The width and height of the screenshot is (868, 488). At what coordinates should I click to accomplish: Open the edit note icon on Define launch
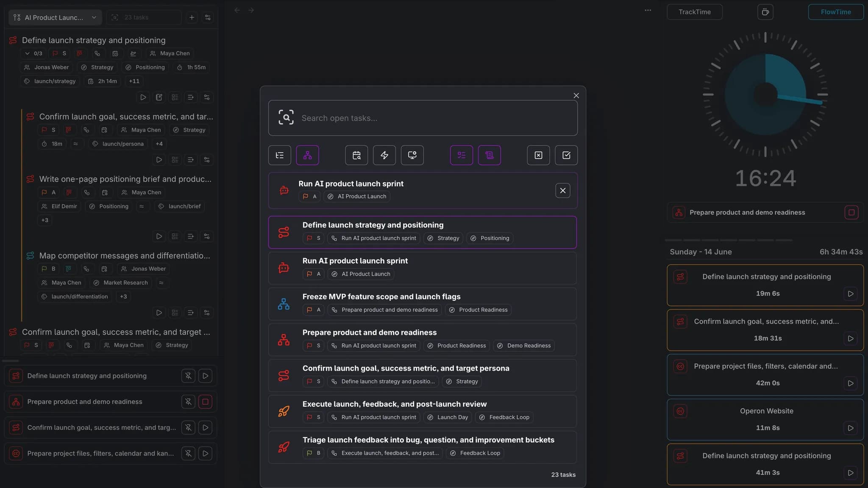pos(159,97)
